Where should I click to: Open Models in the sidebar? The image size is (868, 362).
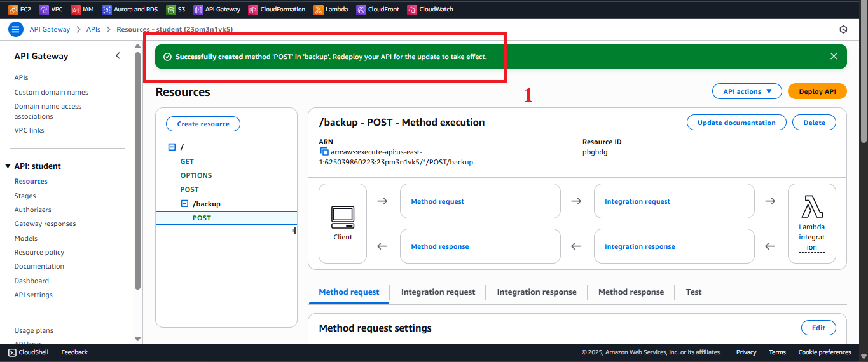point(26,238)
